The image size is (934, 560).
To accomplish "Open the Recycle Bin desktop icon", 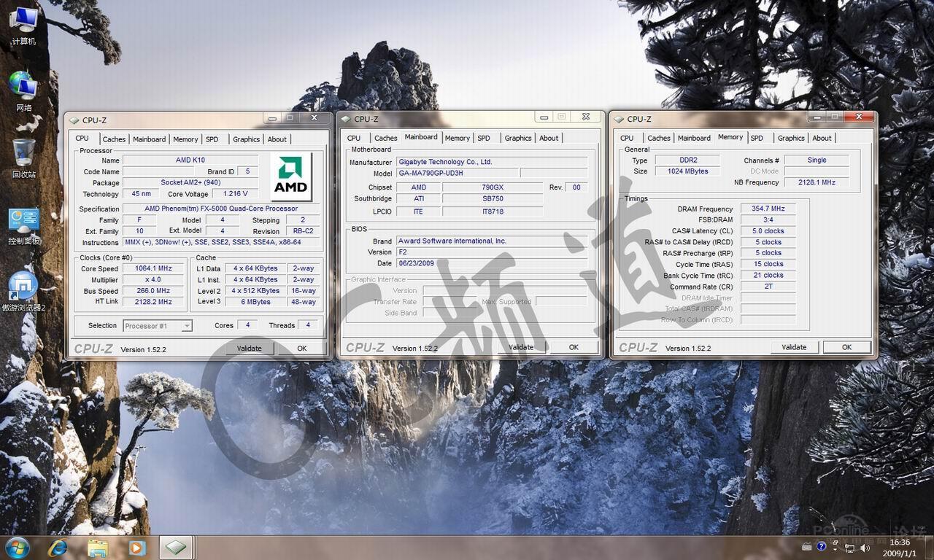I will pyautogui.click(x=24, y=157).
